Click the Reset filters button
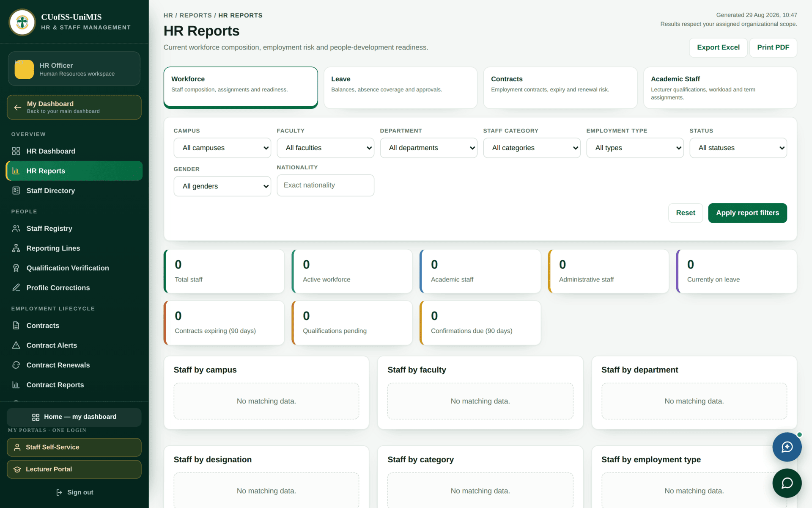This screenshot has width=812, height=508. tap(686, 213)
